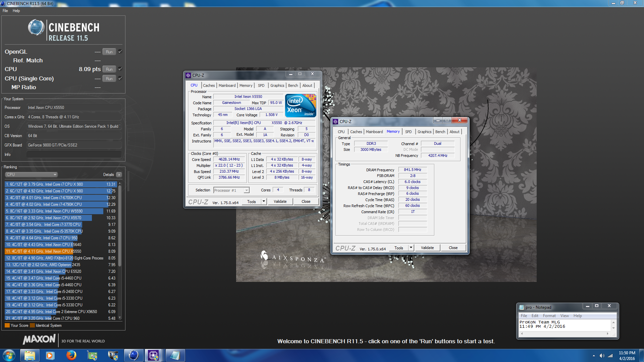
Task: Switch to Mainboard tab in first CPU-Z window
Action: pos(227,85)
